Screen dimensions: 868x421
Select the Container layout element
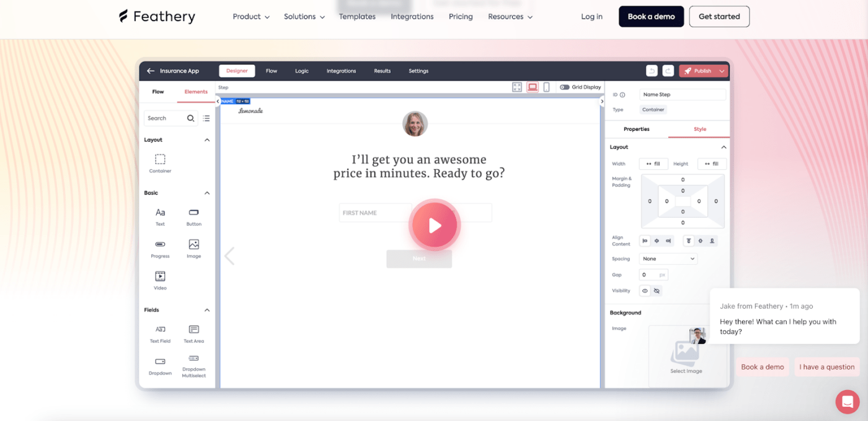coord(160,164)
